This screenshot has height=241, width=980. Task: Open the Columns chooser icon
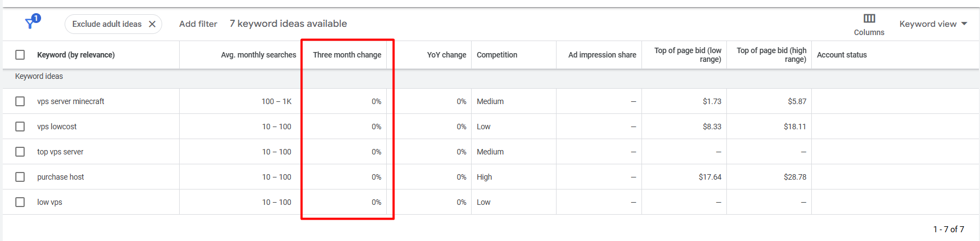(869, 19)
